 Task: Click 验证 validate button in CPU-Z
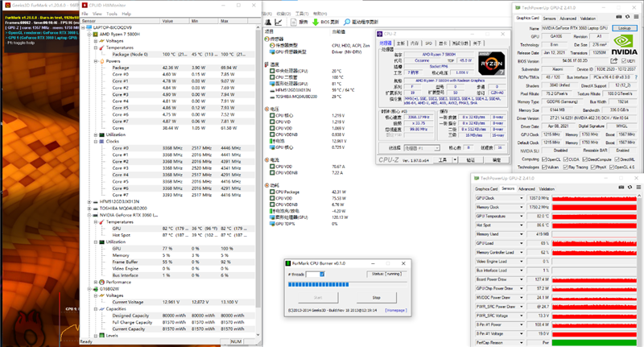(471, 159)
